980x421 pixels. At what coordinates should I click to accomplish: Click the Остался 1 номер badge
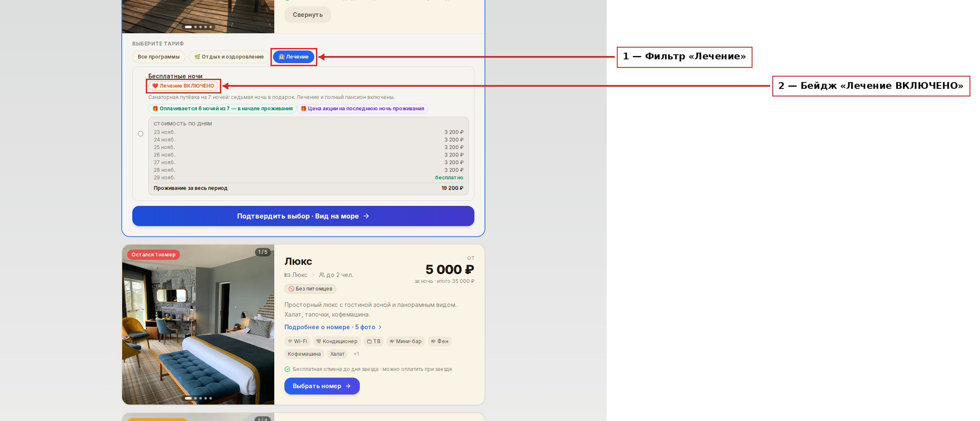click(x=153, y=255)
